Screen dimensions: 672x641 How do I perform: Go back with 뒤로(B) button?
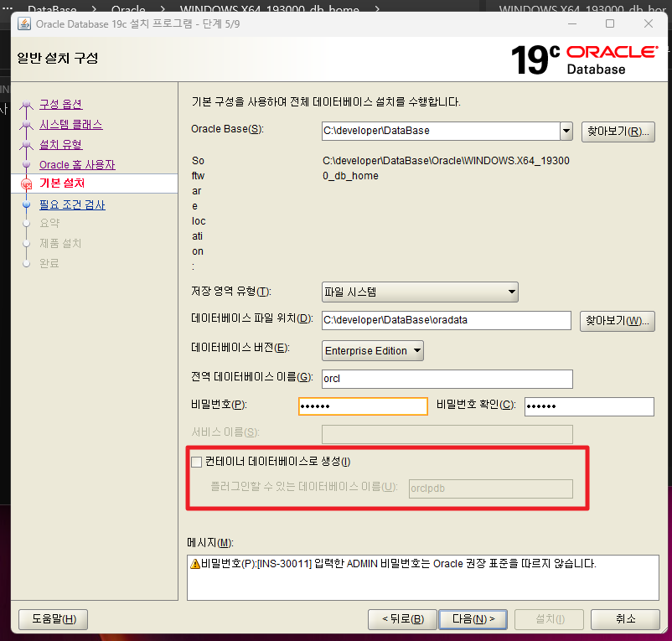coord(402,619)
